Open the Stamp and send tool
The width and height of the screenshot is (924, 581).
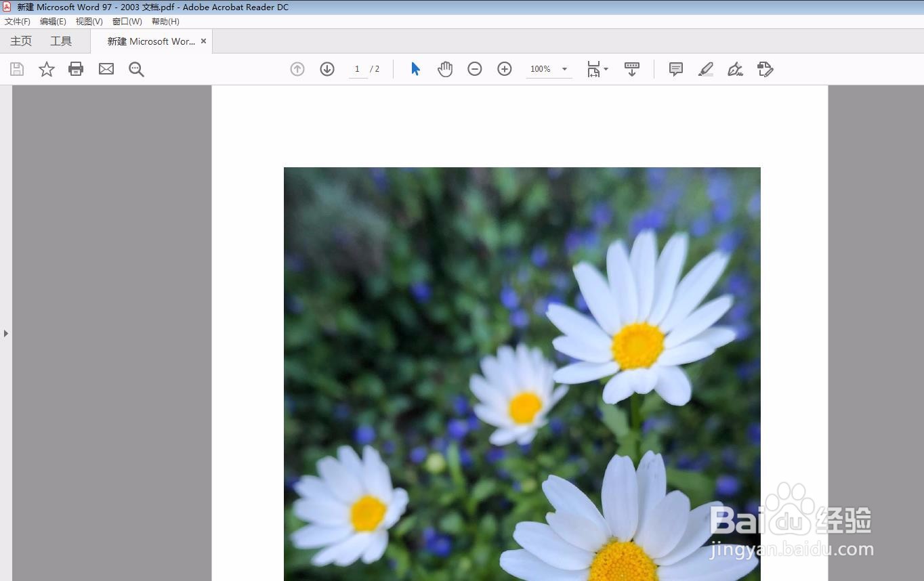pyautogui.click(x=765, y=69)
